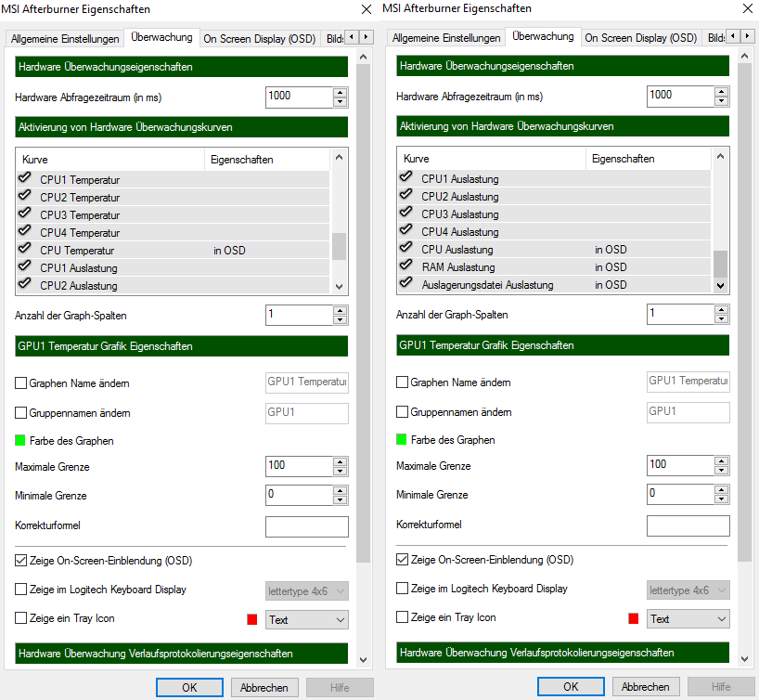Image resolution: width=759 pixels, height=700 pixels.
Task: Click main panel scroll-up arrow in right window
Action: click(x=745, y=57)
